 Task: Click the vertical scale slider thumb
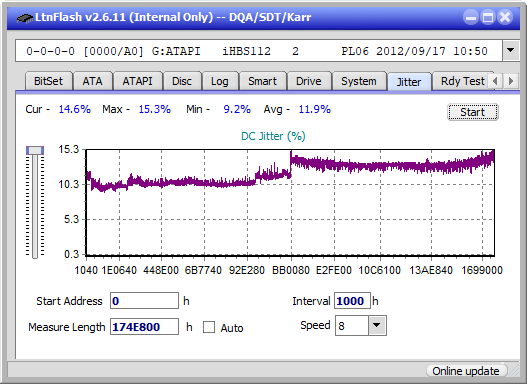pyautogui.click(x=35, y=150)
